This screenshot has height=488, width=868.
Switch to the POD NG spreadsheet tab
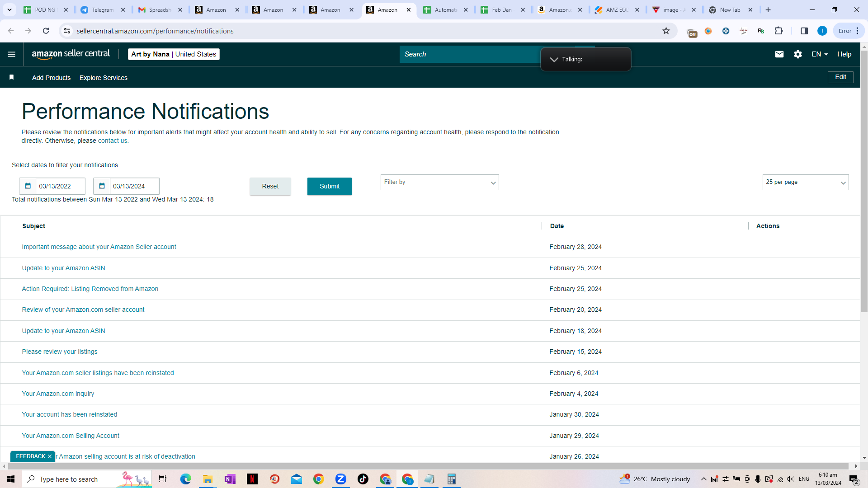click(45, 9)
